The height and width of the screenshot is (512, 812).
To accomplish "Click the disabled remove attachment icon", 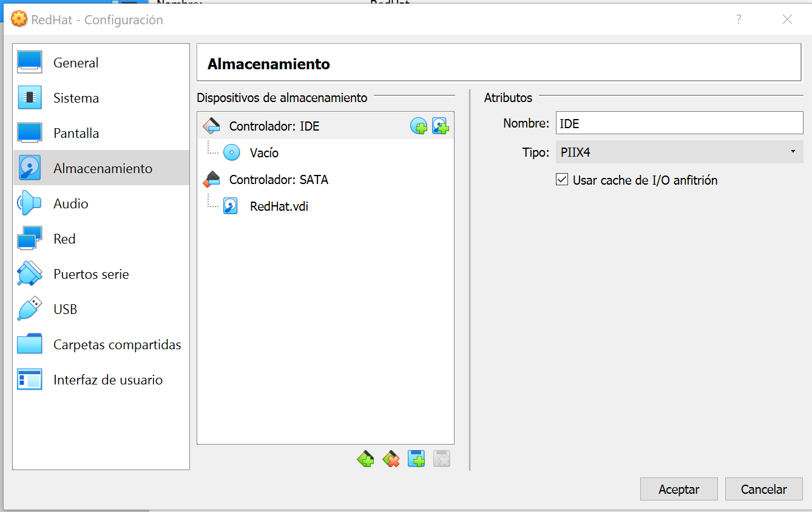I will (x=442, y=459).
